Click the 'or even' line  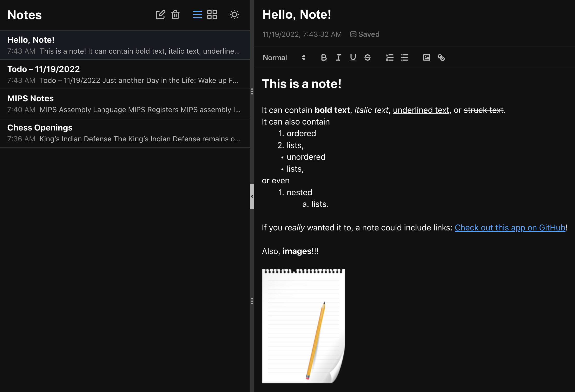click(x=276, y=180)
